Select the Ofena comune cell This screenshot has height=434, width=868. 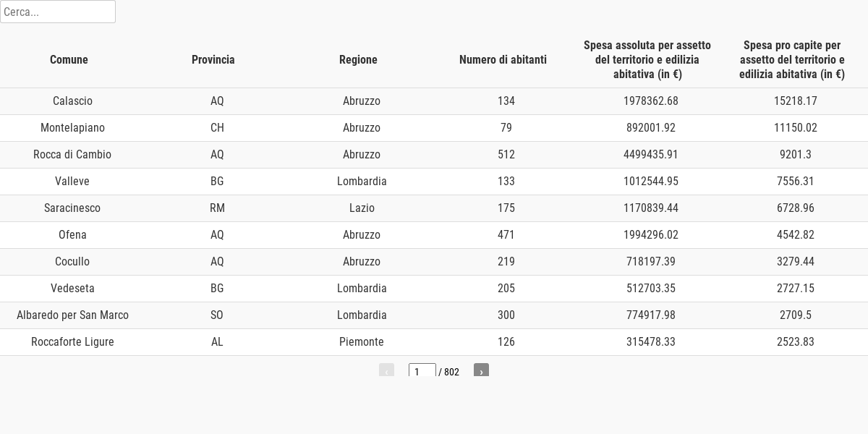point(72,235)
